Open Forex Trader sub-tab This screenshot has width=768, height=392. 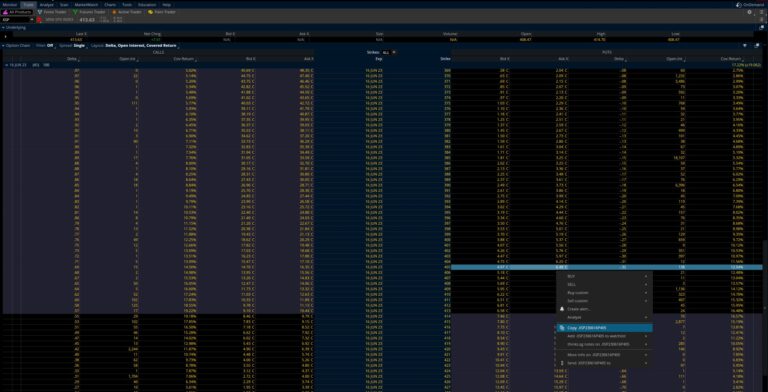(x=52, y=12)
